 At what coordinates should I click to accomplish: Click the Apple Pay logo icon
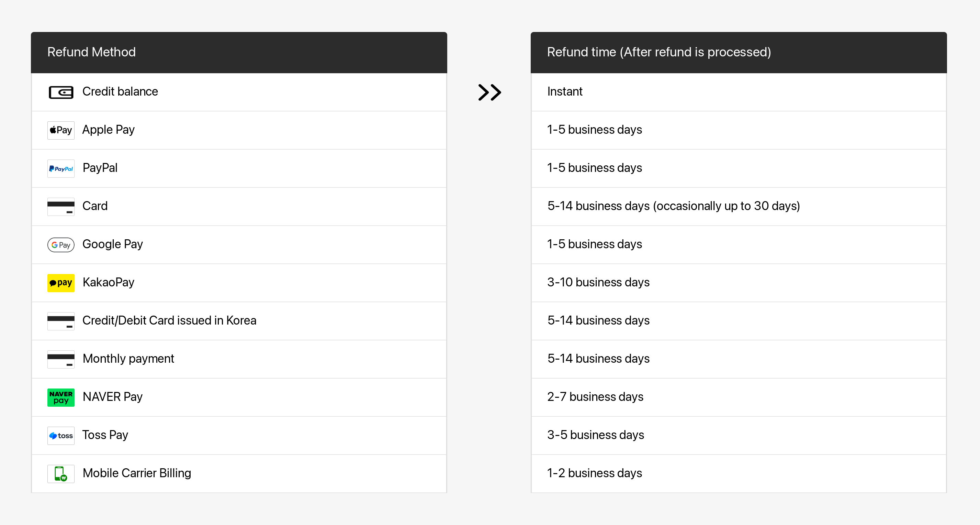61,130
